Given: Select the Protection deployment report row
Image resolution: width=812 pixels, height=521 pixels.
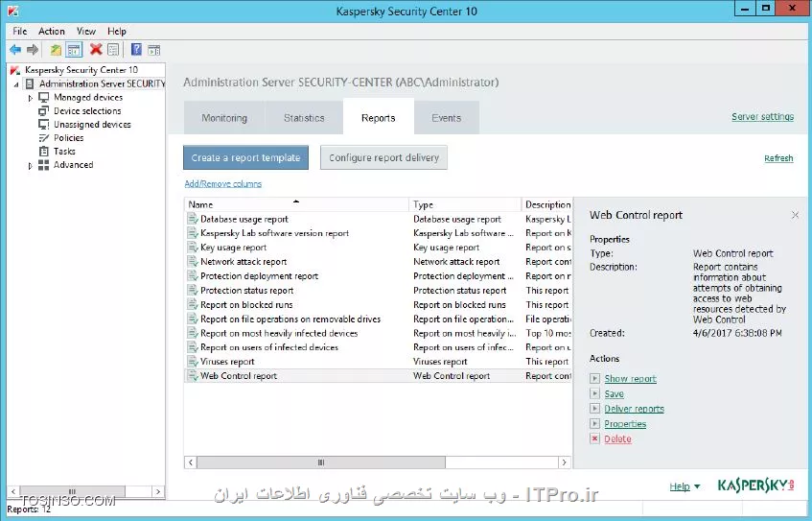Looking at the screenshot, I should 378,276.
